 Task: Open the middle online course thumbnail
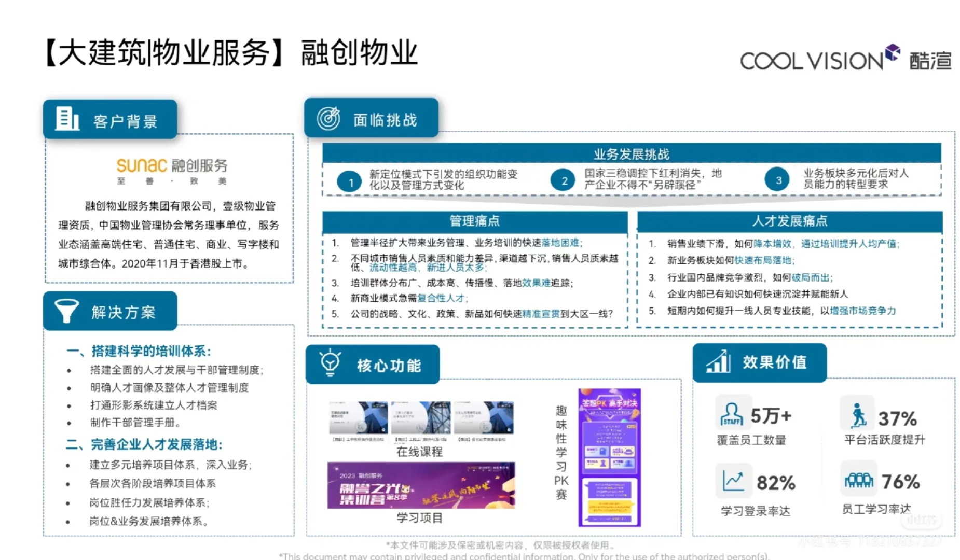420,417
